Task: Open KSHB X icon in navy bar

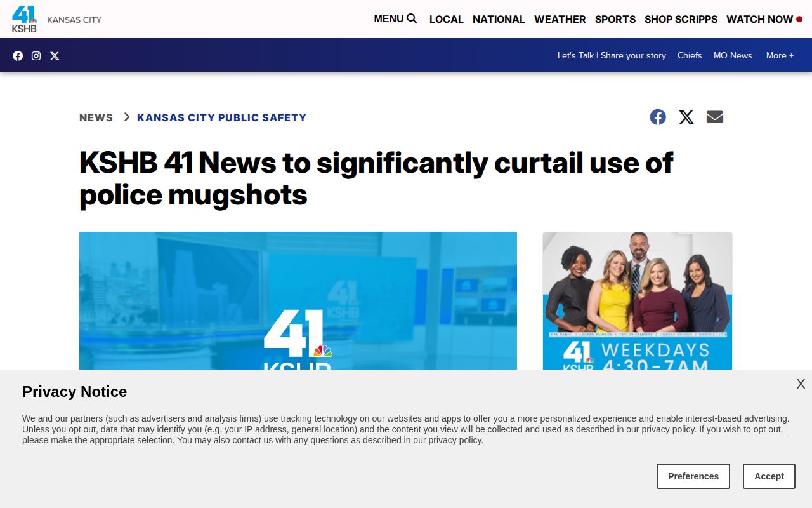Action: [55, 56]
